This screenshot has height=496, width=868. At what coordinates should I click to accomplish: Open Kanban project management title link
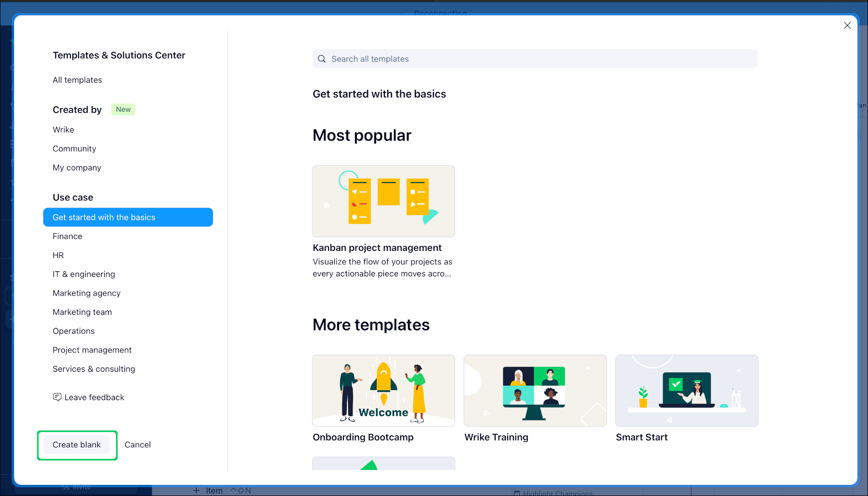377,248
